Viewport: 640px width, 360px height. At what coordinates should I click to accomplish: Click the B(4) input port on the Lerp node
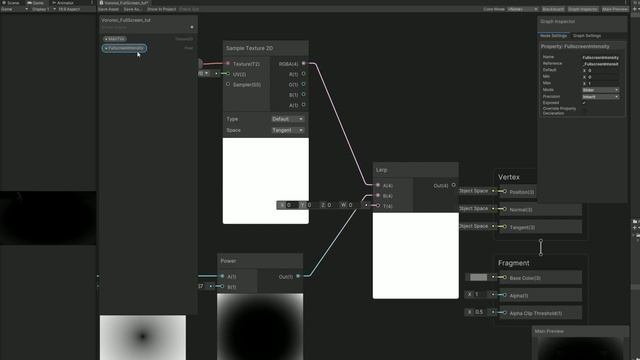coord(378,196)
